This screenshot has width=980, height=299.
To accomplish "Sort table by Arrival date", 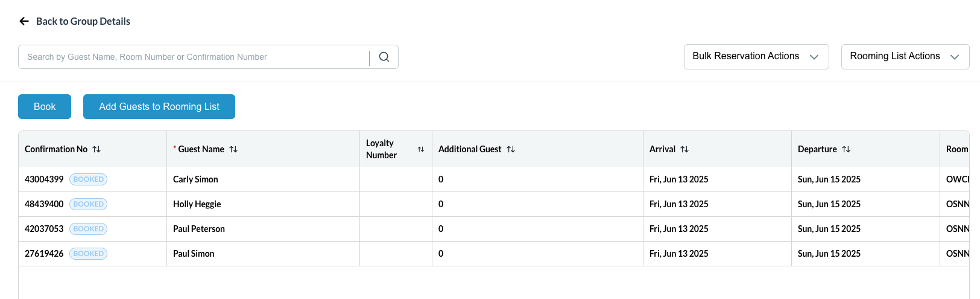I will point(684,149).
